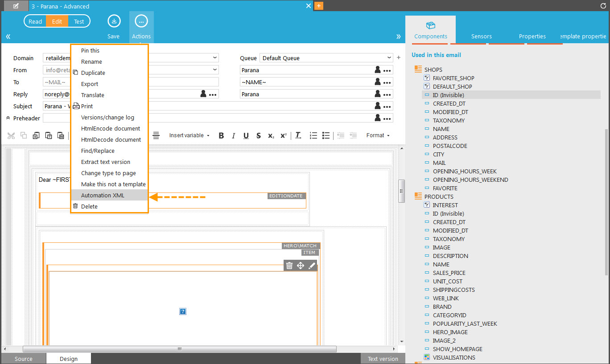
Task: Click the Underline formatting icon
Action: [x=246, y=135]
